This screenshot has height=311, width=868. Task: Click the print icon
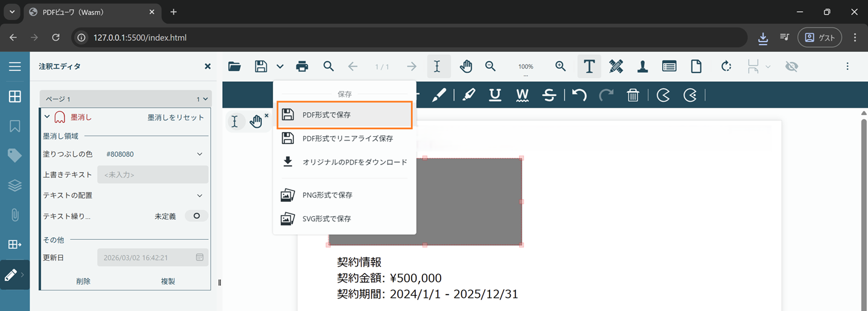point(302,66)
